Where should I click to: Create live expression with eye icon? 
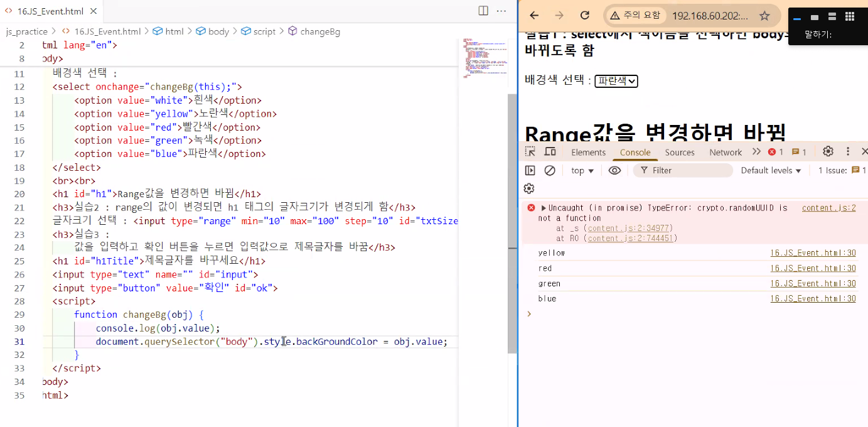[x=614, y=170]
